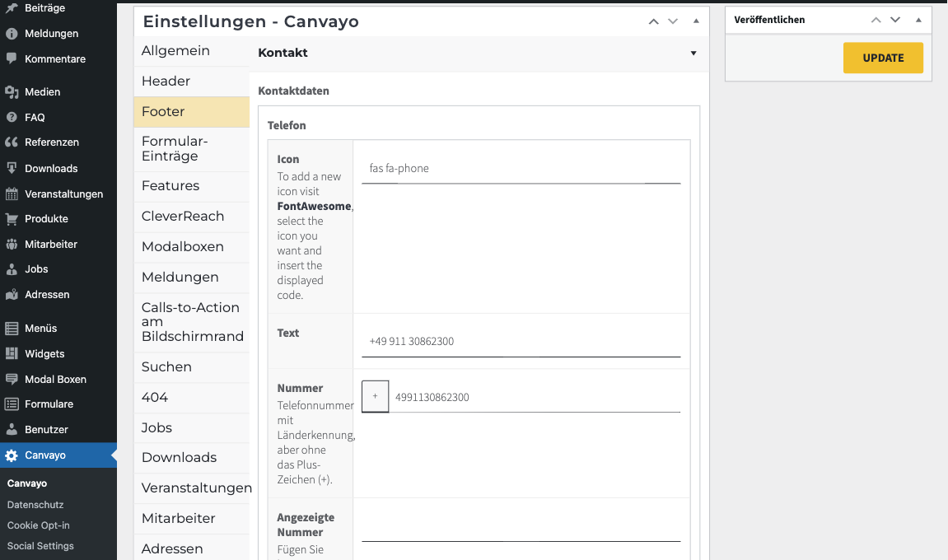This screenshot has height=560, width=948.
Task: Toggle the Einstellungen - Canvayo panel triangle
Action: (x=696, y=21)
